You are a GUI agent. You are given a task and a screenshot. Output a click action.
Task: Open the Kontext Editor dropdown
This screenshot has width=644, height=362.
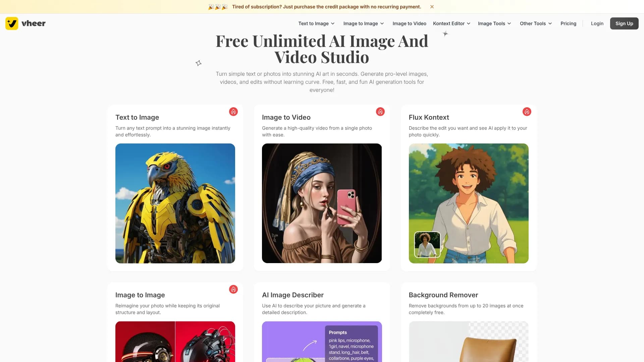point(451,23)
